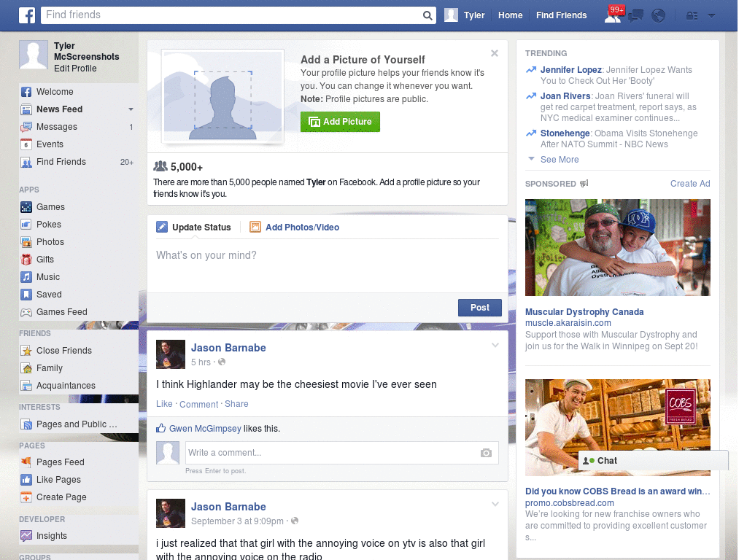Share the Highlander movie post
Image resolution: width=747 pixels, height=560 pixels.
pyautogui.click(x=236, y=404)
